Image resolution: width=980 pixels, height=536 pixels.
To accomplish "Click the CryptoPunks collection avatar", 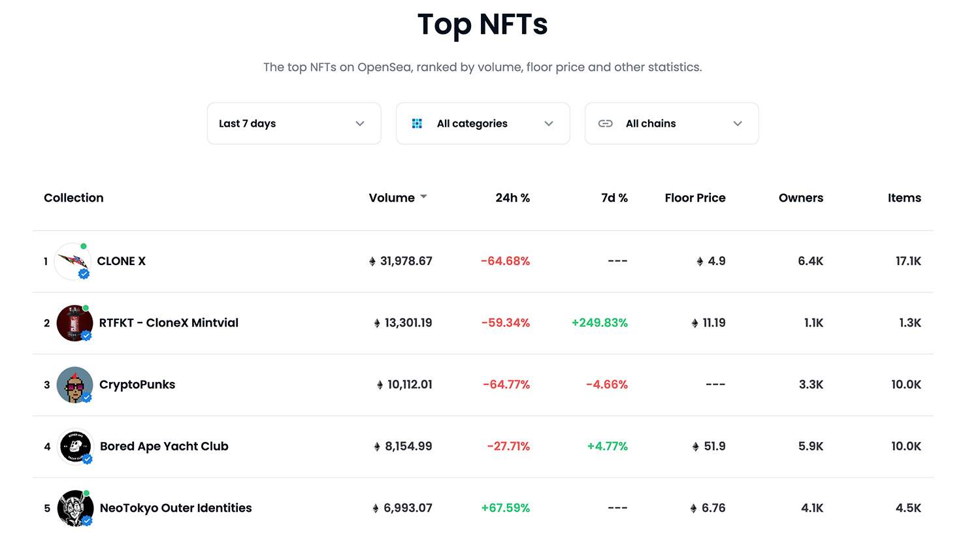I will click(x=74, y=385).
